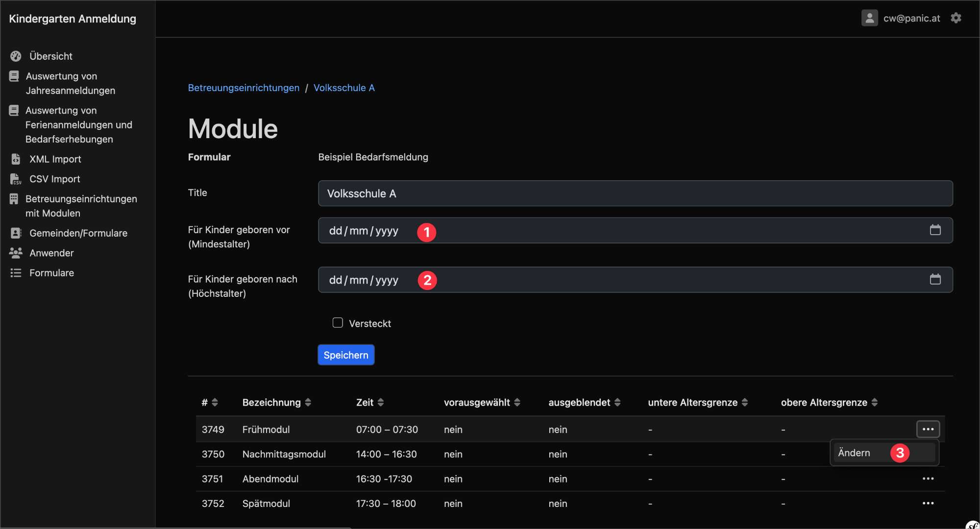Sort table by obere Altersgrenze column
This screenshot has width=980, height=529.
click(x=829, y=403)
